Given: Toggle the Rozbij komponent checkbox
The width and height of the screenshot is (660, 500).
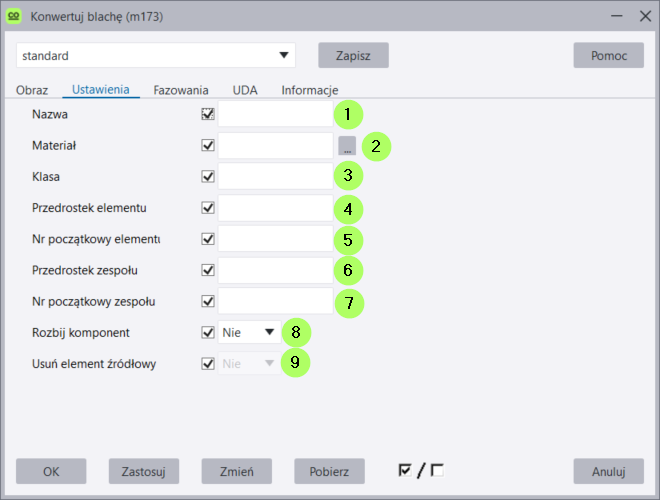Looking at the screenshot, I should pos(208,332).
